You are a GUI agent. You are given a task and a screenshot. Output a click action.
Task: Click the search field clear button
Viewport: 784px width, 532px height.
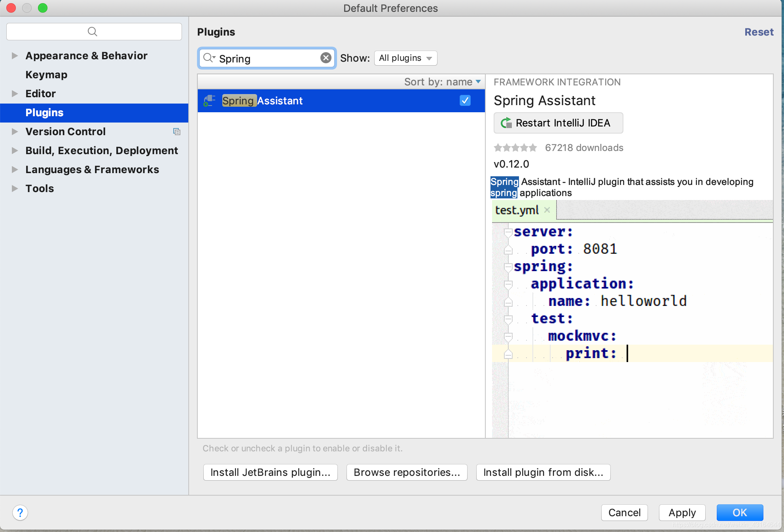tap(326, 58)
